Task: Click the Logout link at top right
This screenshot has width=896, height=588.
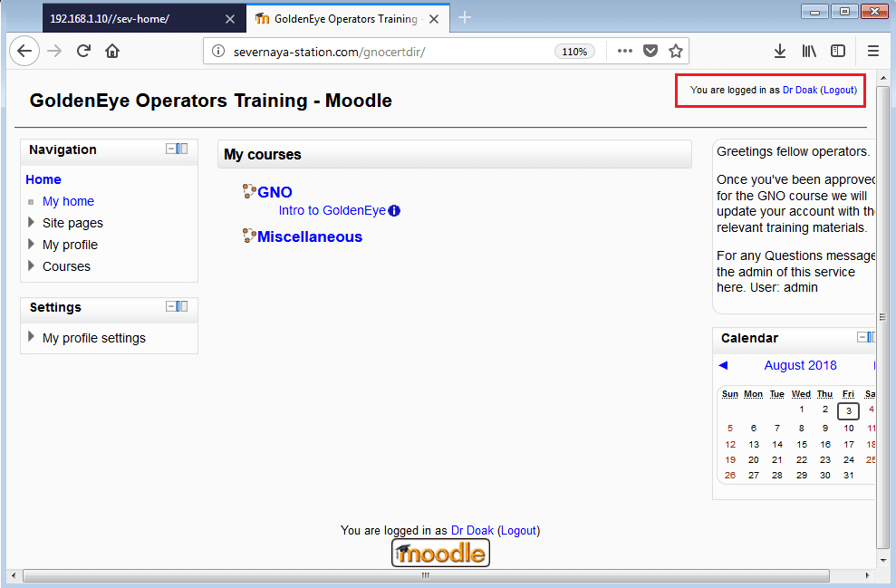Action: pyautogui.click(x=838, y=91)
